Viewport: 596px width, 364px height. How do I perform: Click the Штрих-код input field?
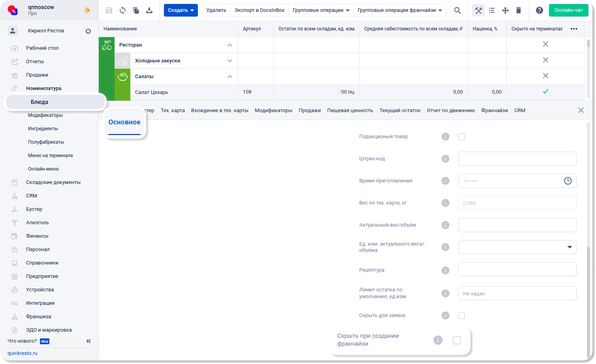click(517, 159)
